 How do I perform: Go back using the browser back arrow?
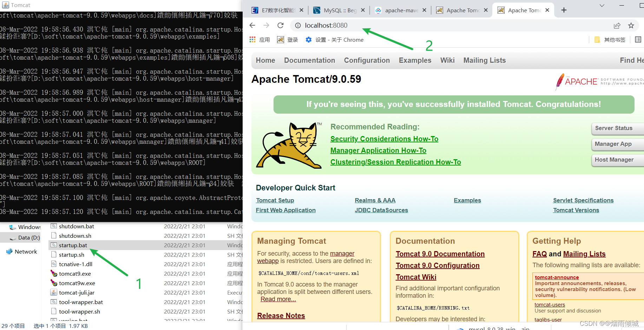click(252, 25)
